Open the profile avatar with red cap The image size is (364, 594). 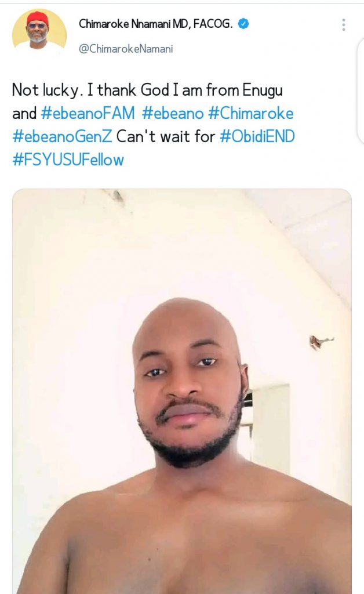point(38,32)
